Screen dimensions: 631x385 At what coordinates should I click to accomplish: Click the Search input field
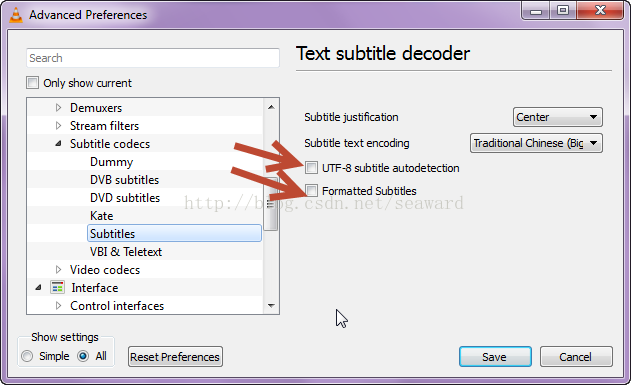pyautogui.click(x=153, y=58)
